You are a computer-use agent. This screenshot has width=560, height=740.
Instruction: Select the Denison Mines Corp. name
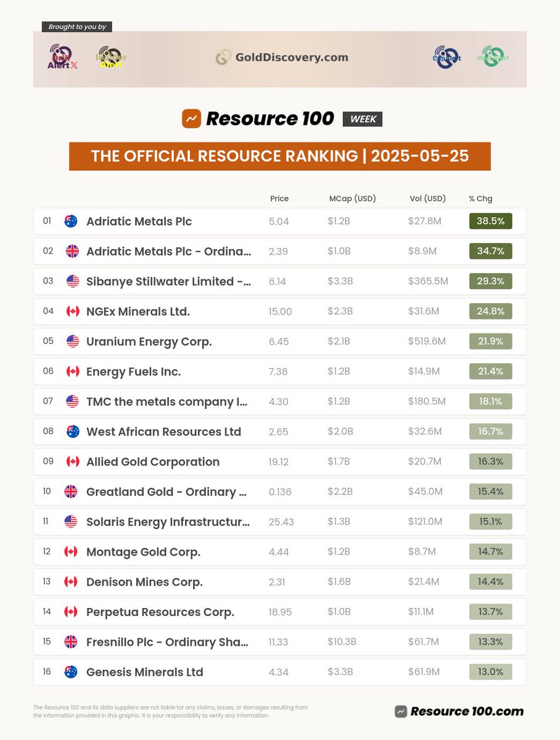coord(145,582)
